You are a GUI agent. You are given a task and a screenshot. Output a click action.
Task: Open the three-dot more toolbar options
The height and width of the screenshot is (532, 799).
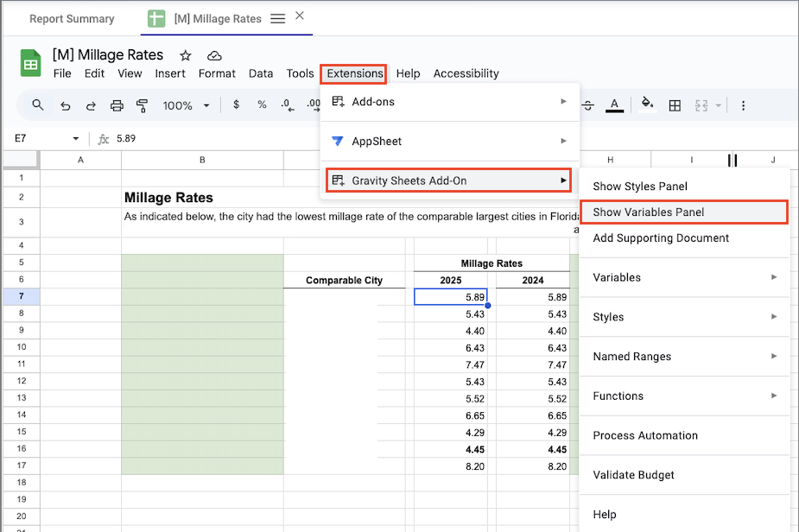[743, 105]
